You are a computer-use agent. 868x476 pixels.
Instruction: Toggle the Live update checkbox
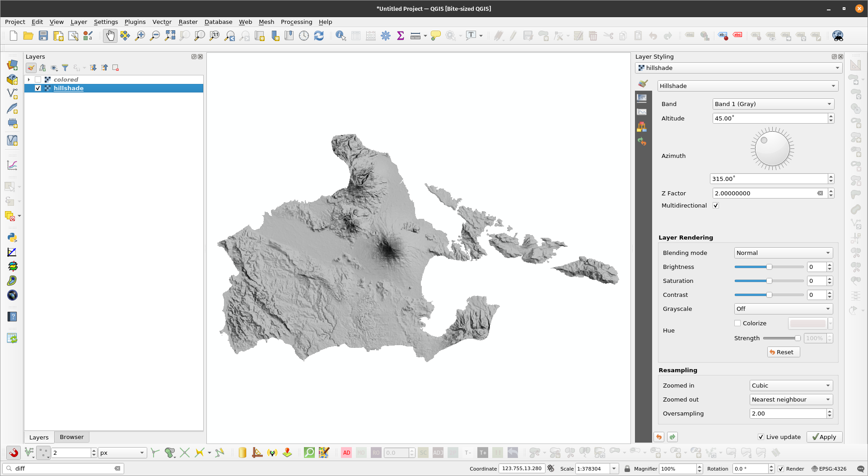click(x=761, y=437)
